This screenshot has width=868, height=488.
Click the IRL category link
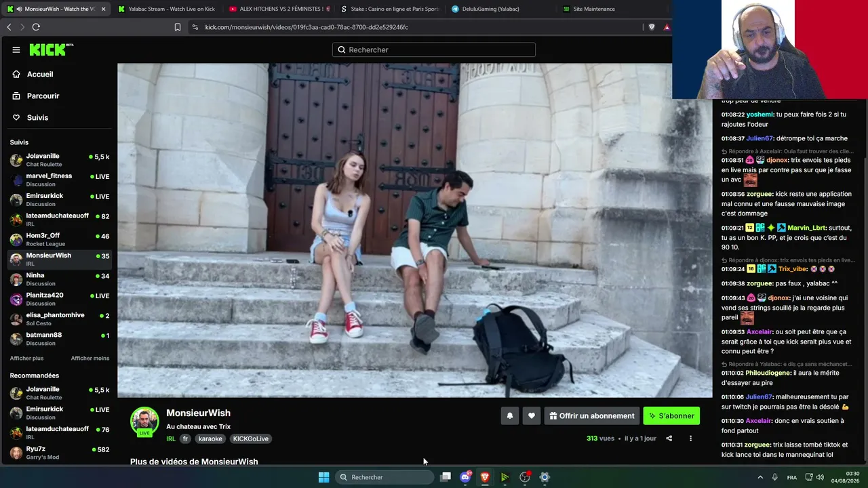click(171, 439)
